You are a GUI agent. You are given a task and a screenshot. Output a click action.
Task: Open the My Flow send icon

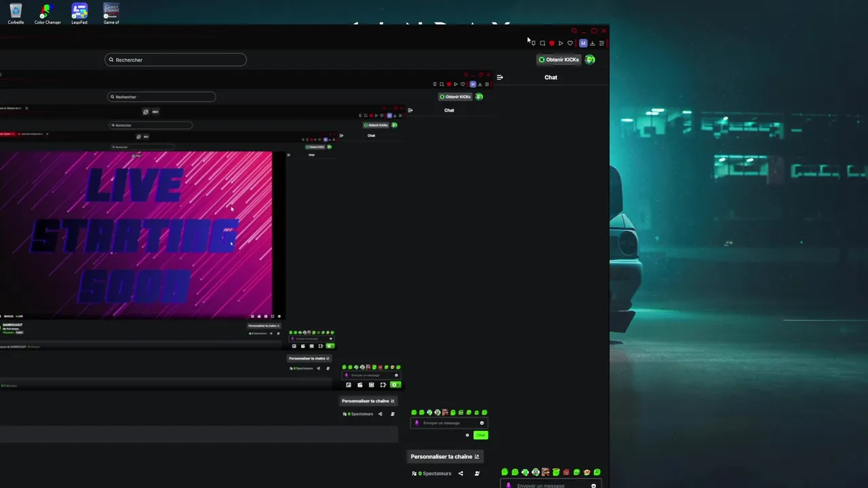pyautogui.click(x=561, y=43)
